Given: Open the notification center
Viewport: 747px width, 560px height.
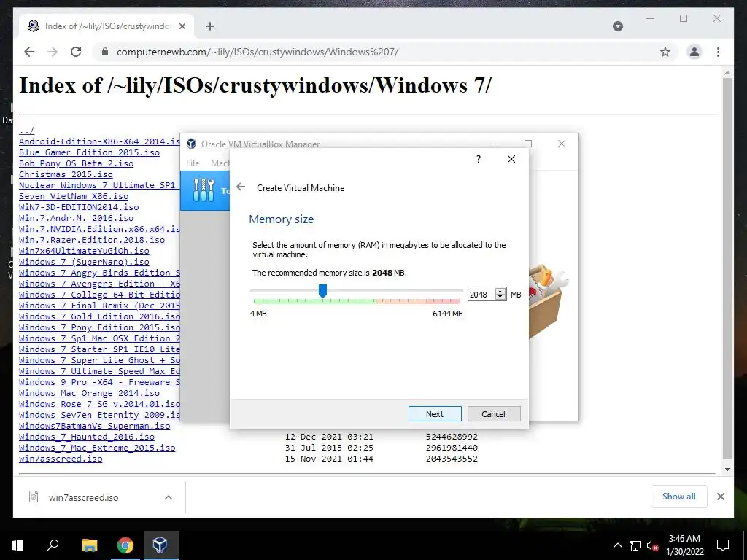Looking at the screenshot, I should [x=723, y=545].
